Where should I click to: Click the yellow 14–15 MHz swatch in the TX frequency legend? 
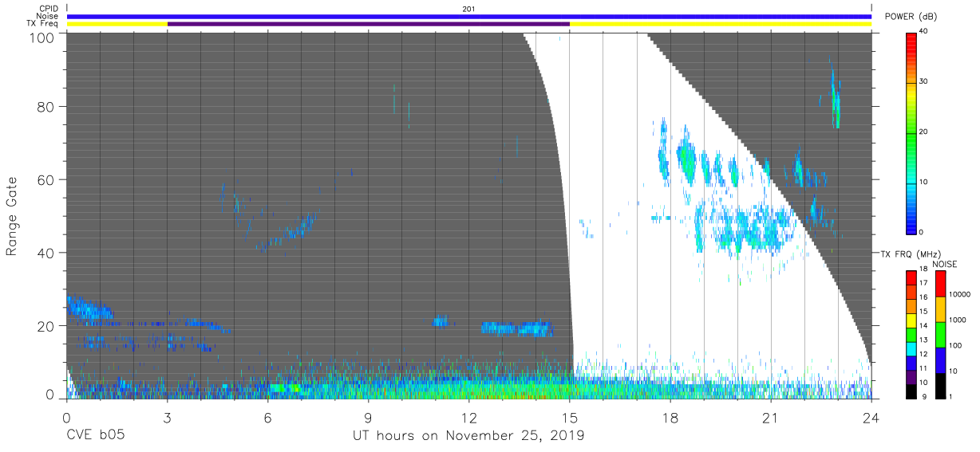pos(911,320)
